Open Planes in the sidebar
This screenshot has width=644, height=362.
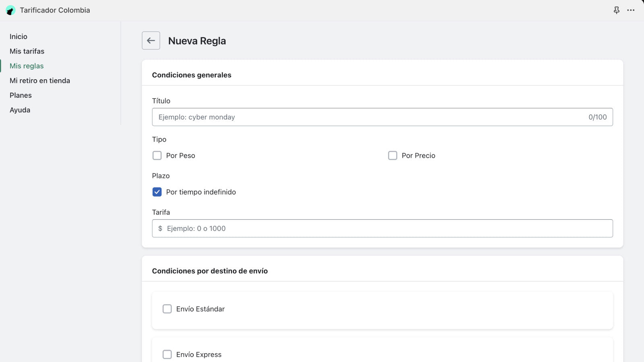pyautogui.click(x=21, y=95)
